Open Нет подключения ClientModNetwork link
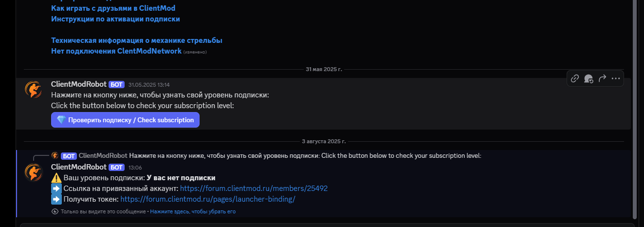This screenshot has height=227, width=644. (x=116, y=51)
